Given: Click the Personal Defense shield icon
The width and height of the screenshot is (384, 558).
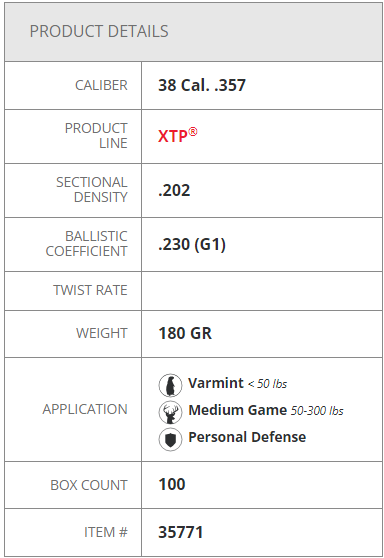Looking at the screenshot, I should 170,439.
